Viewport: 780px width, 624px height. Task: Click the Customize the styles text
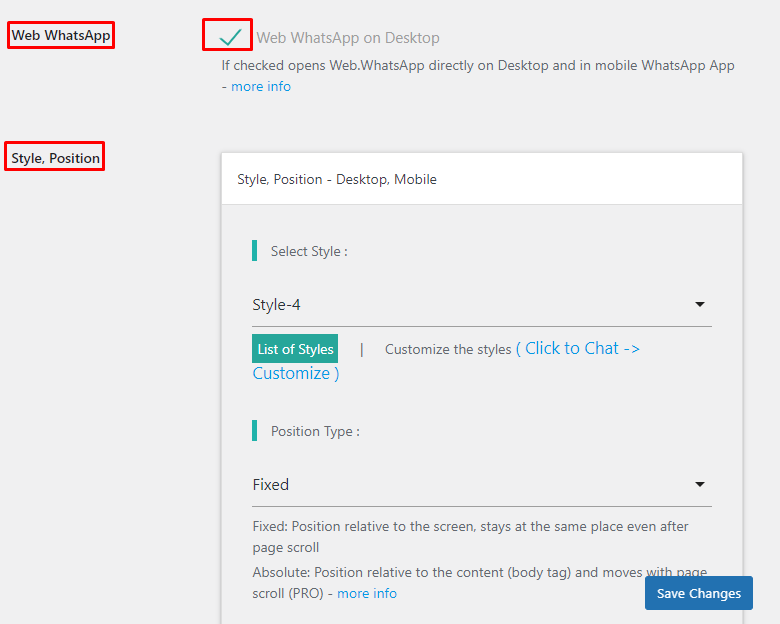pos(448,349)
